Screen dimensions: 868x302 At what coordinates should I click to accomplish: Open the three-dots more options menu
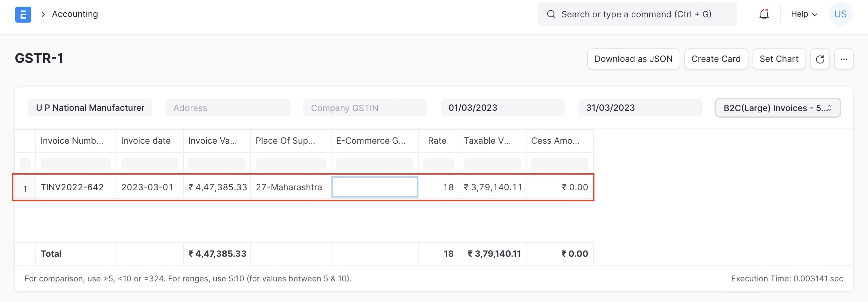coord(844,59)
